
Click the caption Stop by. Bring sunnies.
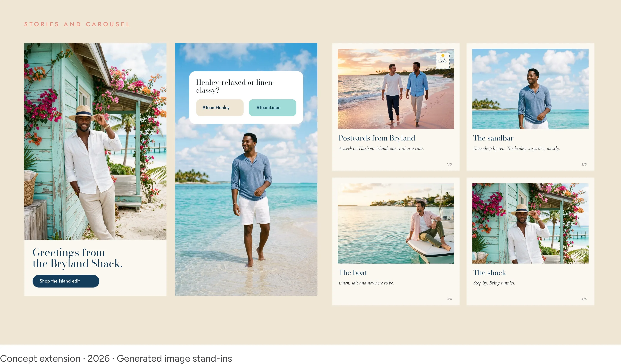pyautogui.click(x=494, y=283)
